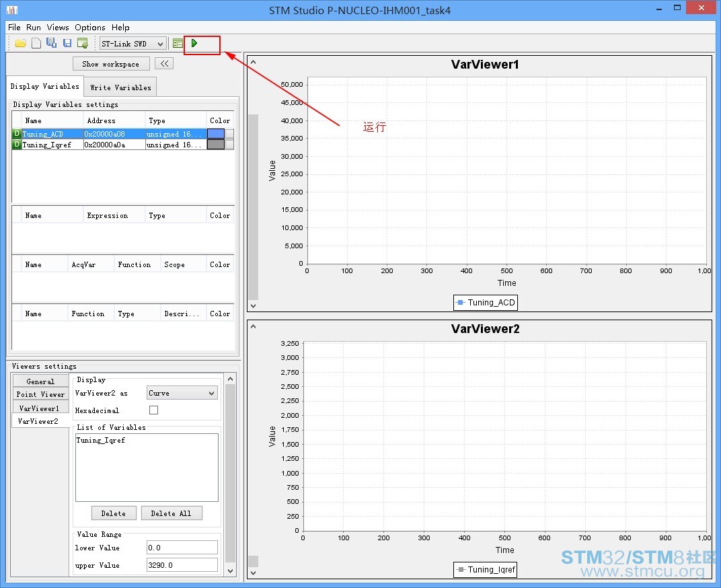Click the Save As icon in toolbar
Image resolution: width=721 pixels, height=588 pixels.
coord(52,43)
